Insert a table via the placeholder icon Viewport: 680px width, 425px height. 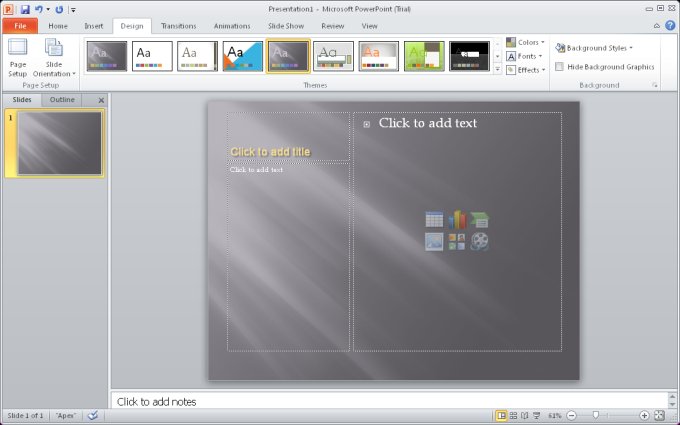pos(434,220)
